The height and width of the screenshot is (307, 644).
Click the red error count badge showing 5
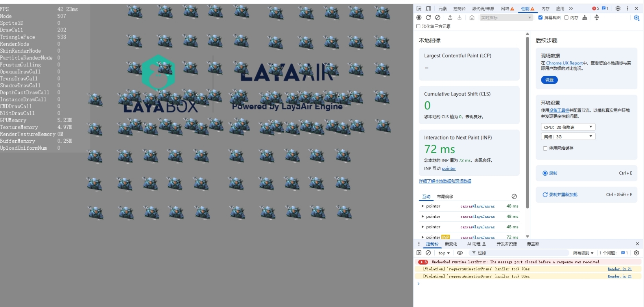pos(596,8)
